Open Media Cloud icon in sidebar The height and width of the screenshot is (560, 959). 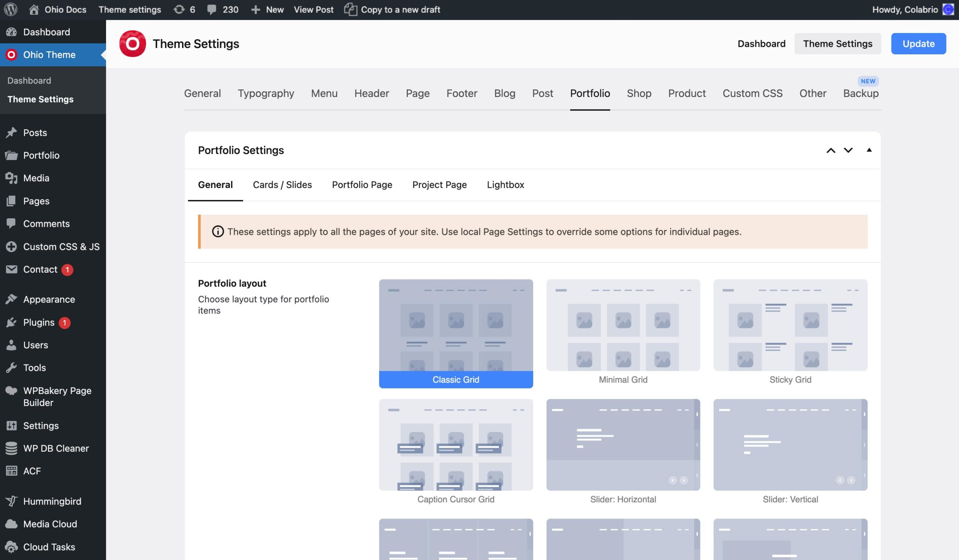(11, 524)
